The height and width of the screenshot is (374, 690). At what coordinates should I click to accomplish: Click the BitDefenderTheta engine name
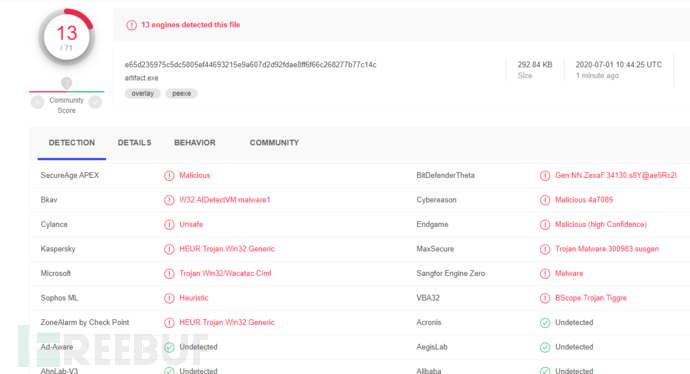click(445, 175)
